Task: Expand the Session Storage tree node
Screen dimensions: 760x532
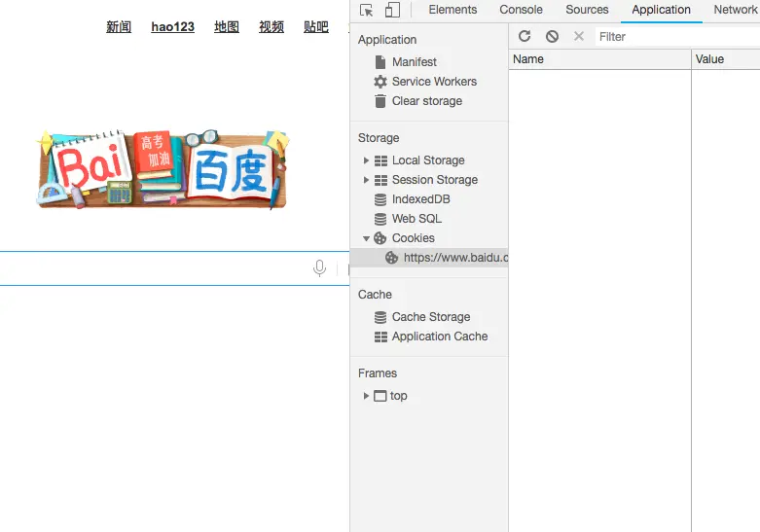Action: tap(367, 180)
